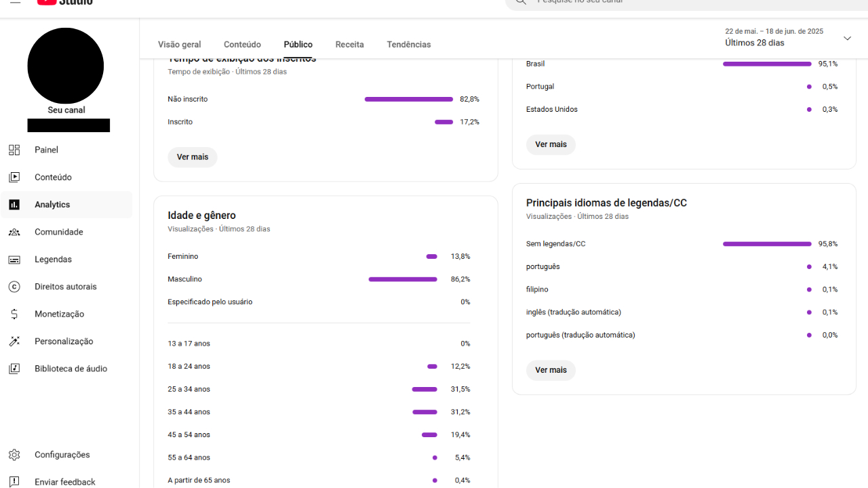Click the 45 a 54 anos row
The image size is (868, 488).
tap(319, 435)
